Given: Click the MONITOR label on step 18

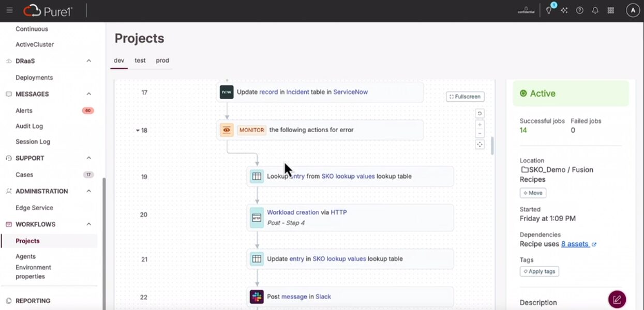Looking at the screenshot, I should point(251,130).
